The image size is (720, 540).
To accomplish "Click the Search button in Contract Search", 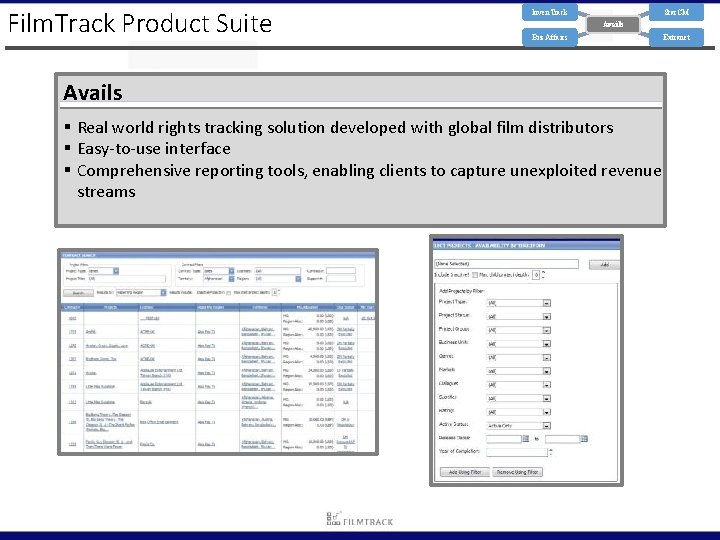I will [x=79, y=293].
